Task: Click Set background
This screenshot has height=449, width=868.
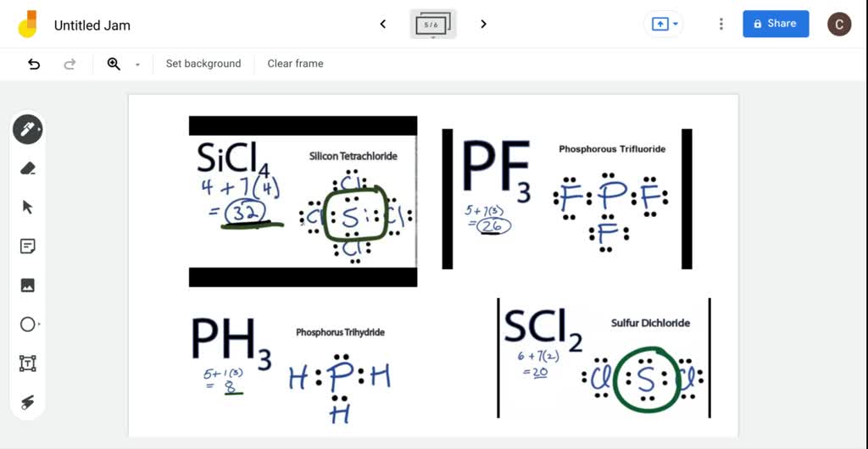Action: point(203,64)
